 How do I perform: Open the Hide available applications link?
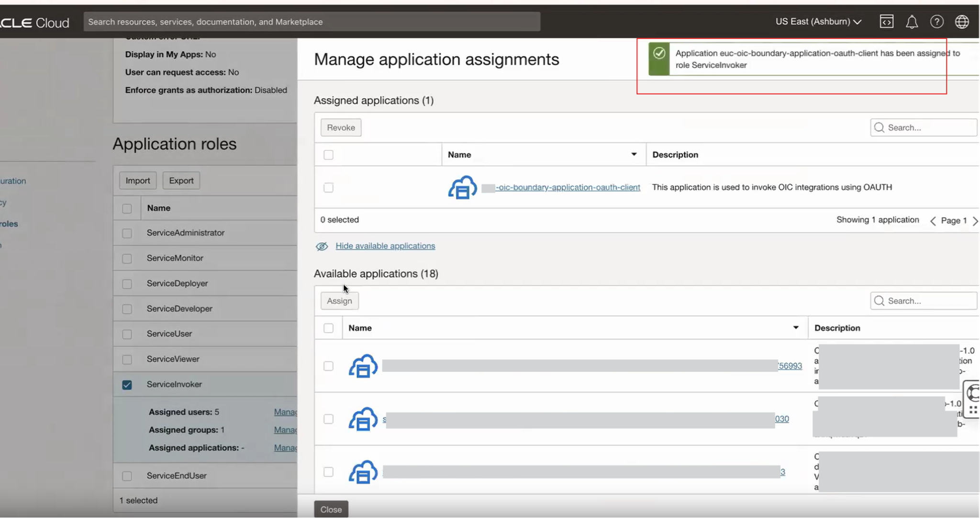pyautogui.click(x=385, y=246)
